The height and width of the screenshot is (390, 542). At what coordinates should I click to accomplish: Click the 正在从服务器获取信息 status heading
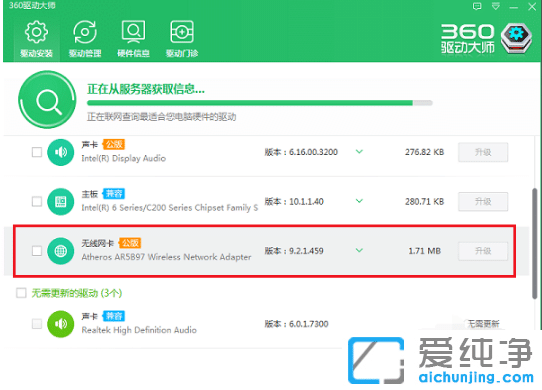pyautogui.click(x=146, y=89)
